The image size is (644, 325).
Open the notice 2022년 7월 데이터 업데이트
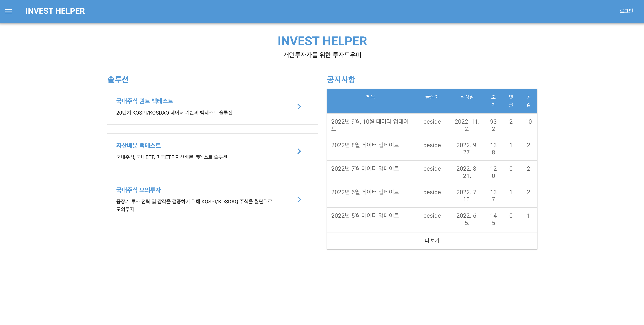(365, 169)
